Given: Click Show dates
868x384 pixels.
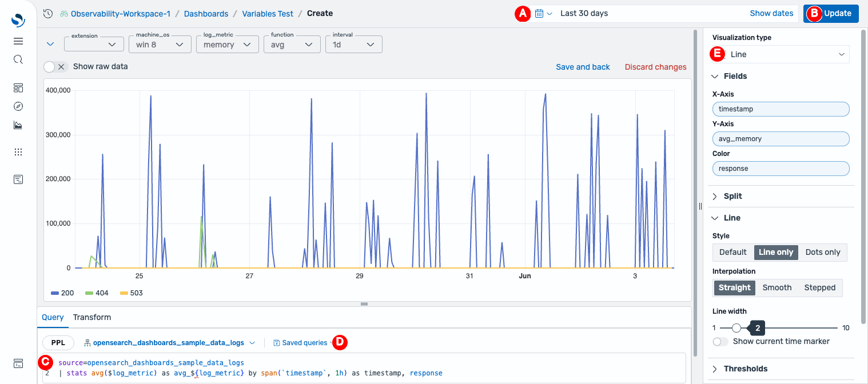Looking at the screenshot, I should coord(771,13).
